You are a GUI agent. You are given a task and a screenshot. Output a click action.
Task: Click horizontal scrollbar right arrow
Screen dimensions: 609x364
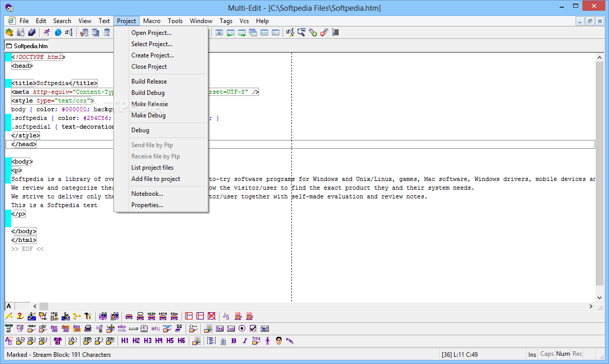click(591, 306)
